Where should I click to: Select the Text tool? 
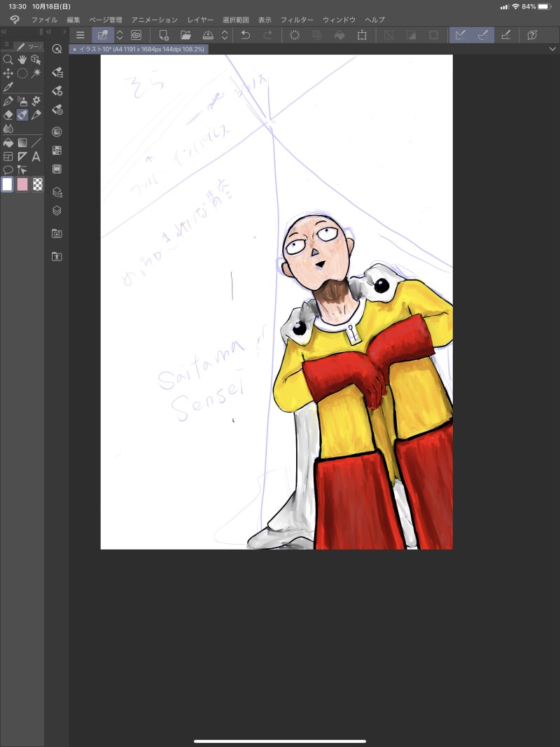coord(36,156)
